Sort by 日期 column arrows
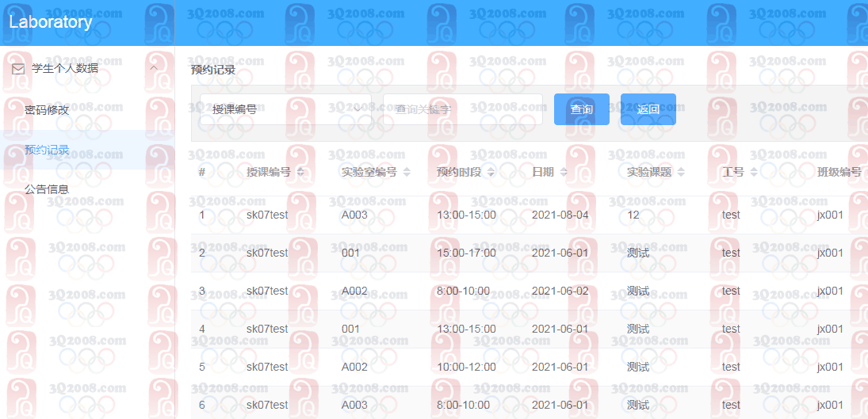 pyautogui.click(x=564, y=173)
